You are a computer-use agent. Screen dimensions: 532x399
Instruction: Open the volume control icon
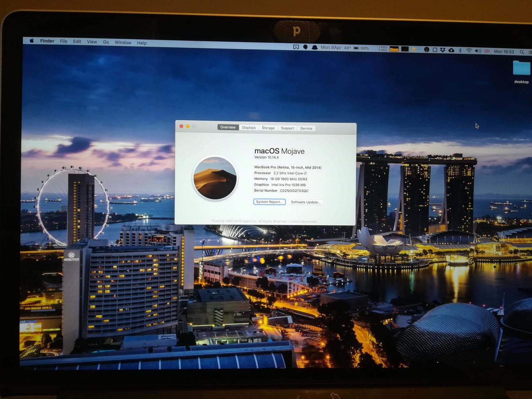point(478,51)
